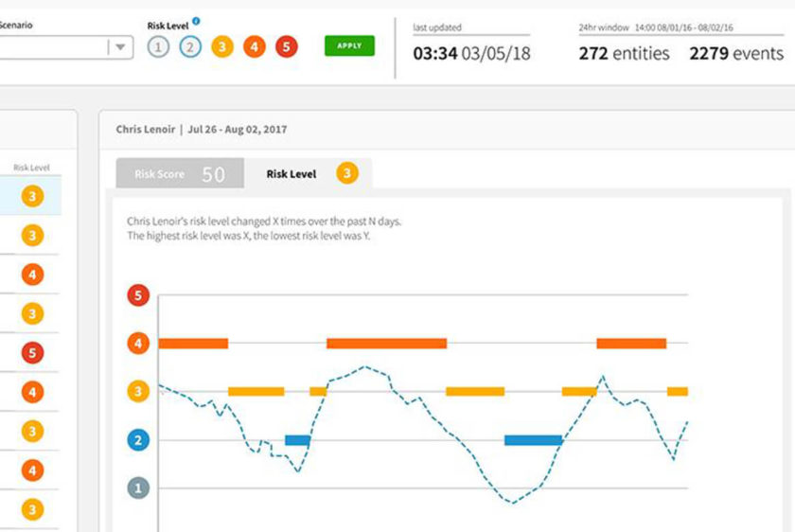Click the Risk Level info icon
The width and height of the screenshot is (795, 532).
click(196, 21)
